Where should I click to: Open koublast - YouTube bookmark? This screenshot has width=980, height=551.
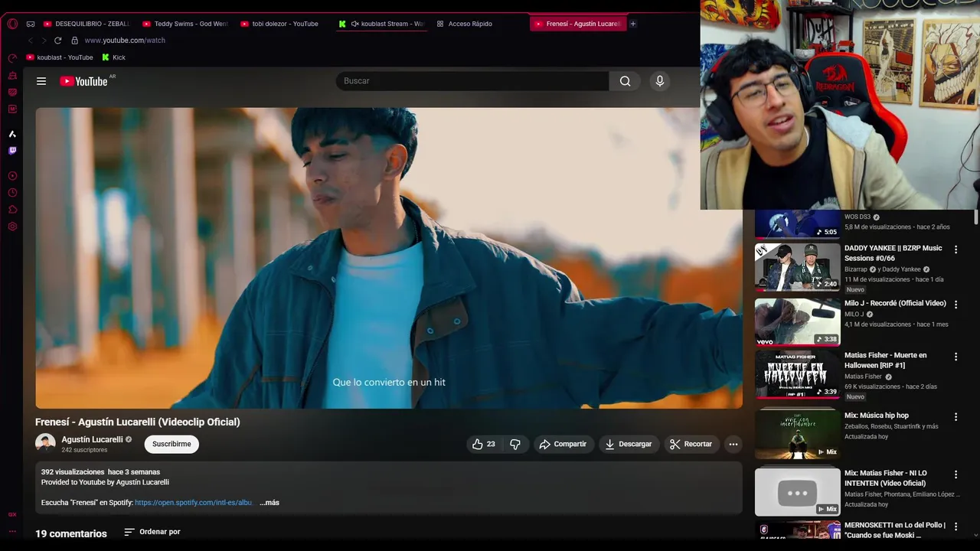click(x=60, y=57)
